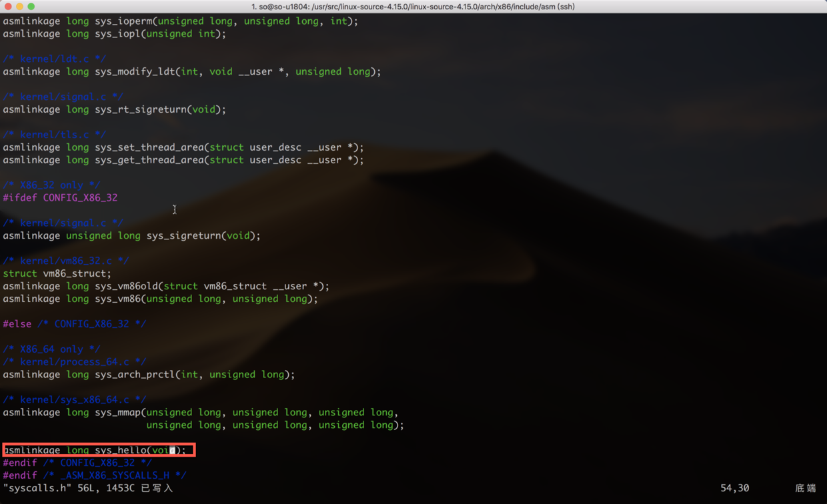
Task: Click the sys_mmap continuation parameter line
Action: pos(275,425)
